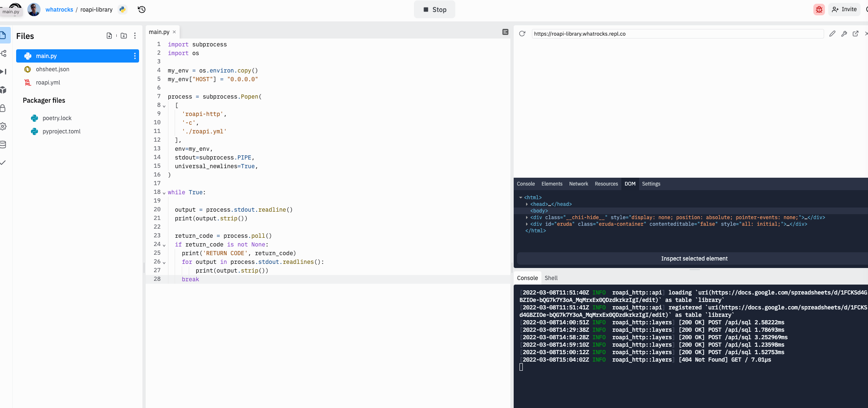
Task: Open preview in new tab icon
Action: tap(856, 34)
